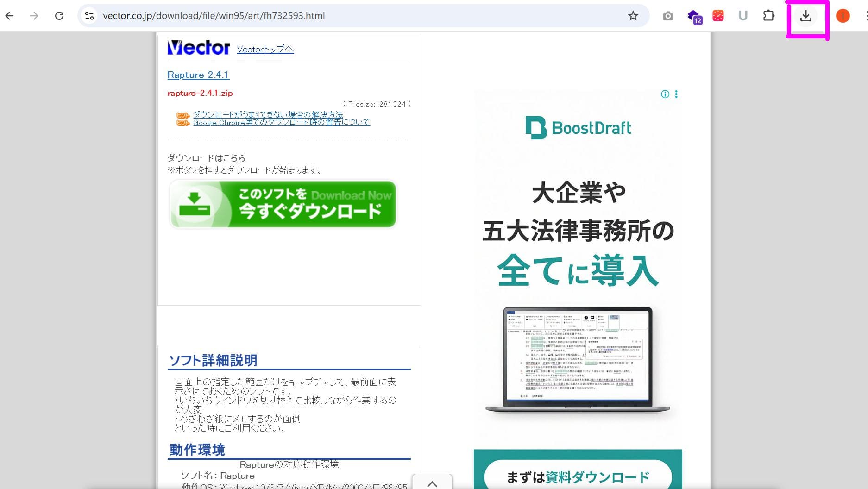Click the gray U extension icon

click(743, 16)
